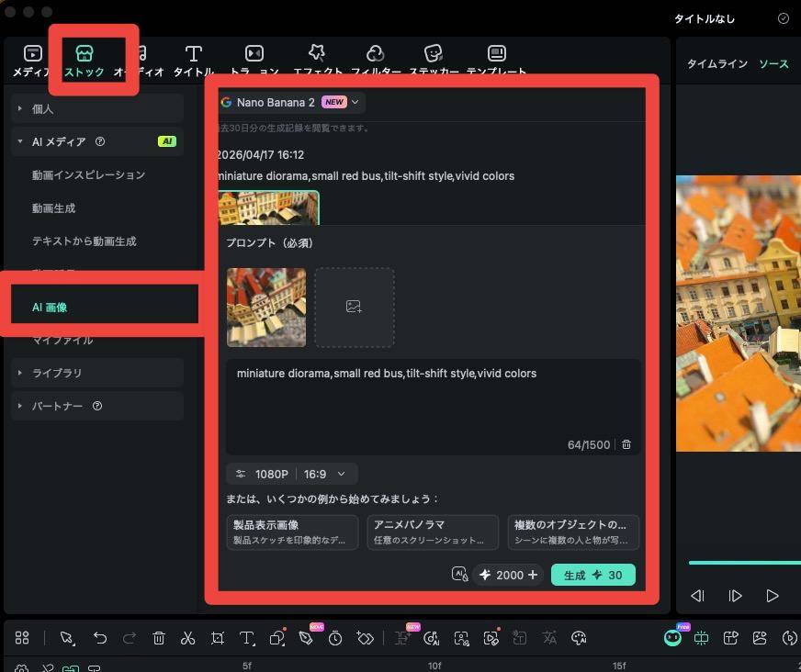
Task: Click the help icon beside AI メディア
Action: click(x=100, y=141)
